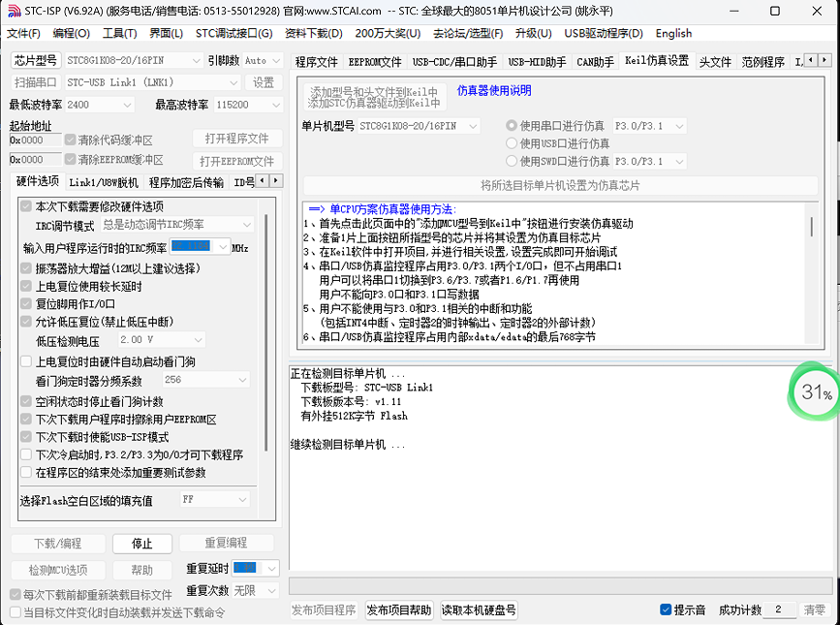The width and height of the screenshot is (840, 625).
Task: Switch to the EEPROM文件 tab
Action: (375, 62)
